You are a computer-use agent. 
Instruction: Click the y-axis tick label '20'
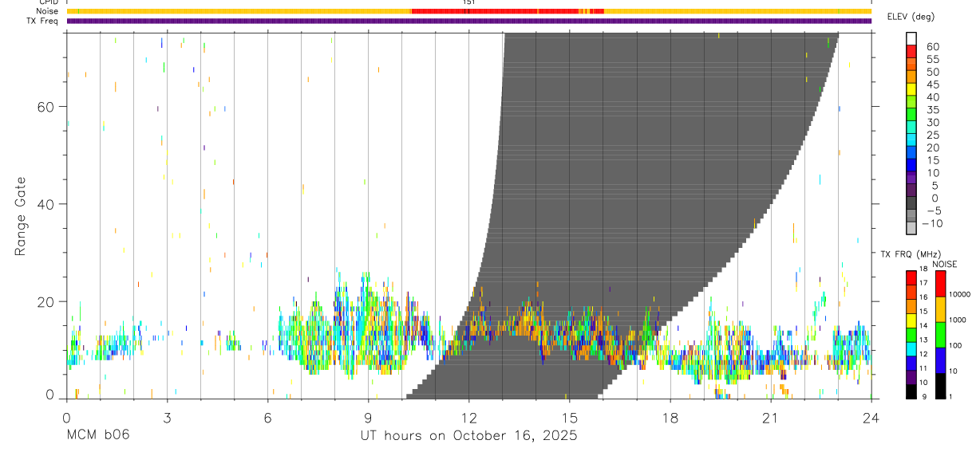coord(46,301)
